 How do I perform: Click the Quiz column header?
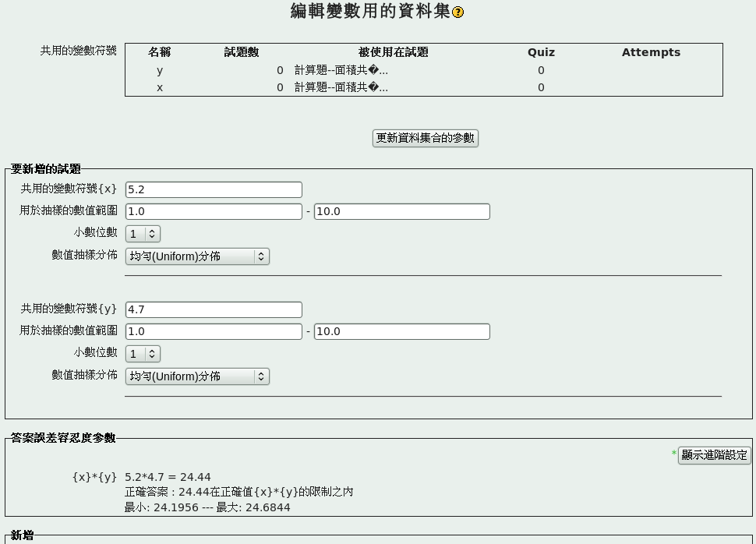pos(541,52)
